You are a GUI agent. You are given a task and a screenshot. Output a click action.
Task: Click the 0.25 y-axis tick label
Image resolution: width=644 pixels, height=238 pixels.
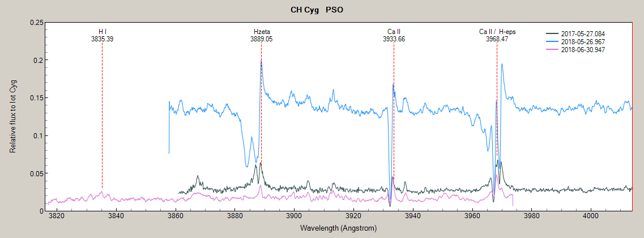coord(37,22)
